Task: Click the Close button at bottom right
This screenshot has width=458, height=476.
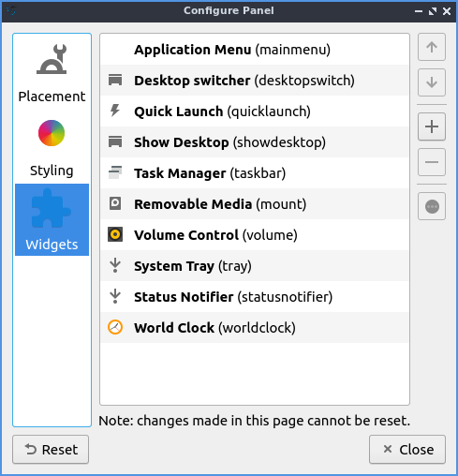Action: click(407, 450)
